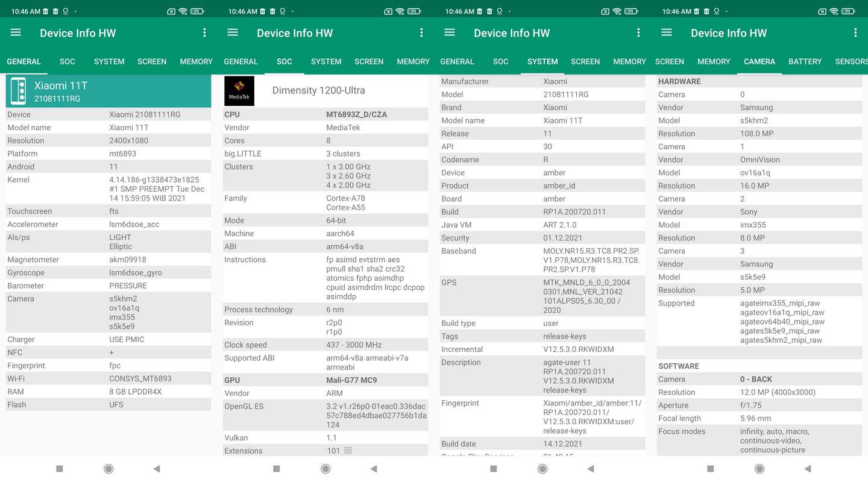868x482 pixels.
Task: Tap the Product value amber_id
Action: 559,186
